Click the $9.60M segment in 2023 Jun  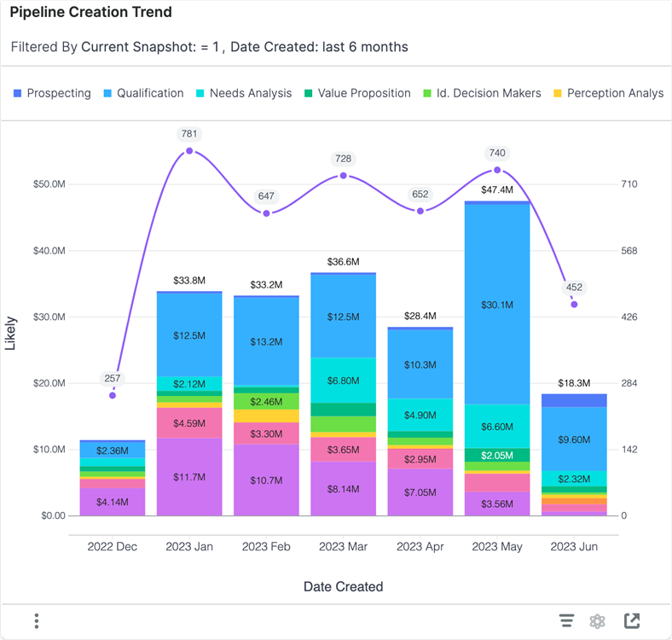click(574, 439)
